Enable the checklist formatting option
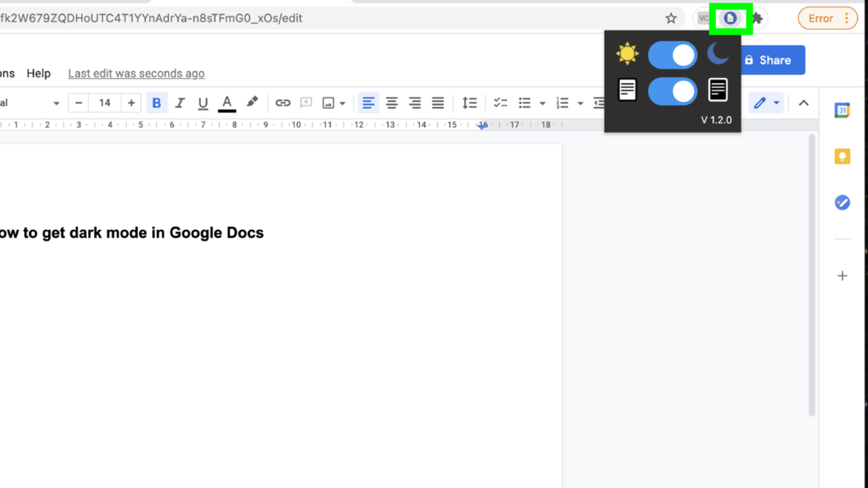The image size is (868, 488). click(x=501, y=103)
